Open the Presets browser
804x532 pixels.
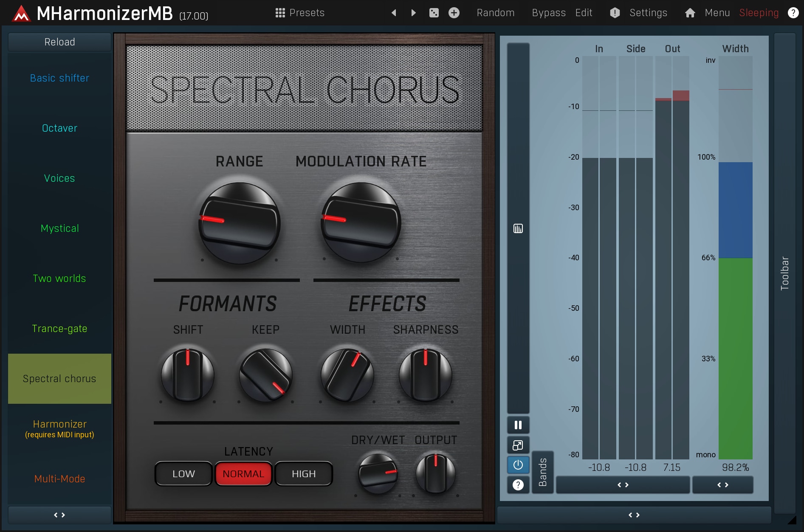pyautogui.click(x=300, y=13)
